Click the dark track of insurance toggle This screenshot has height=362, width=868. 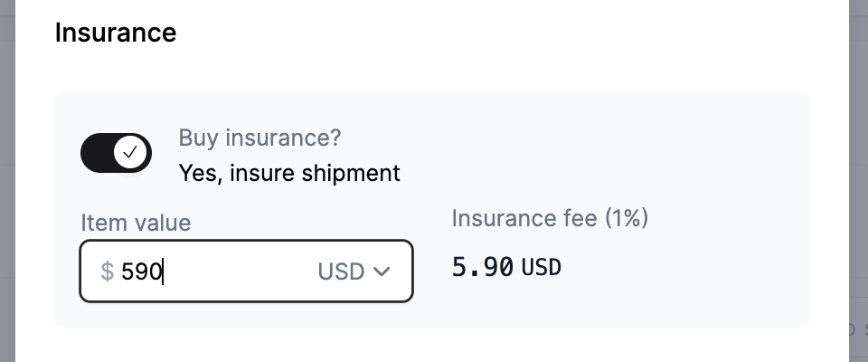tap(97, 153)
